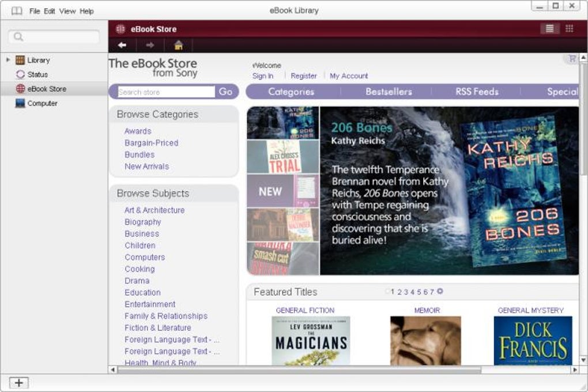Screen dimensions: 588x392
Task: Open the Dick Francis book cover
Action: click(x=533, y=341)
